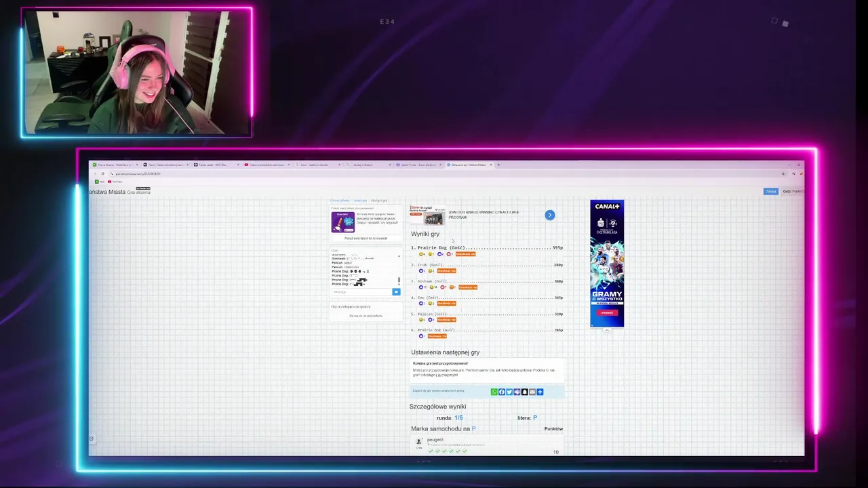This screenshot has height=488, width=868.
Task: Open the YouTube bookmark in bookmarks bar
Action: pyautogui.click(x=115, y=182)
